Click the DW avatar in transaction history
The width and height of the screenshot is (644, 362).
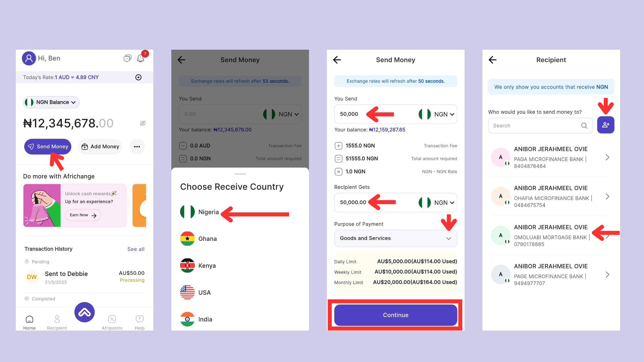tap(32, 277)
